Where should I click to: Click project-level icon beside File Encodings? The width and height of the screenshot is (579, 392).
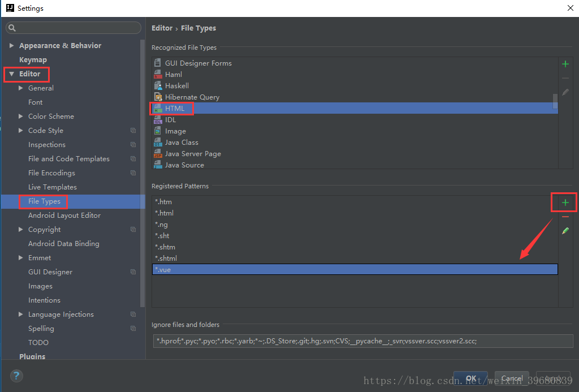(133, 173)
